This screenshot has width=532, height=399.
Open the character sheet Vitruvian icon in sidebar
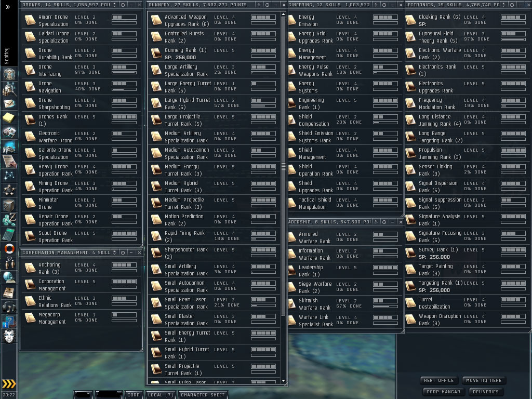click(9, 74)
